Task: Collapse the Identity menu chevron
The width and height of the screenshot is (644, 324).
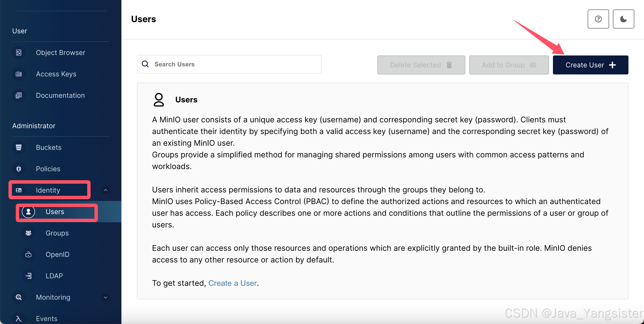Action: pos(106,190)
